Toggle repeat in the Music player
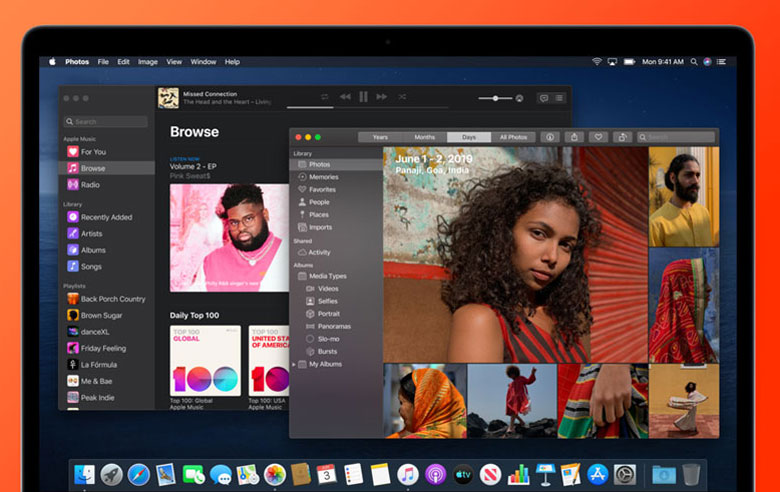This screenshot has height=492, width=780. [324, 97]
